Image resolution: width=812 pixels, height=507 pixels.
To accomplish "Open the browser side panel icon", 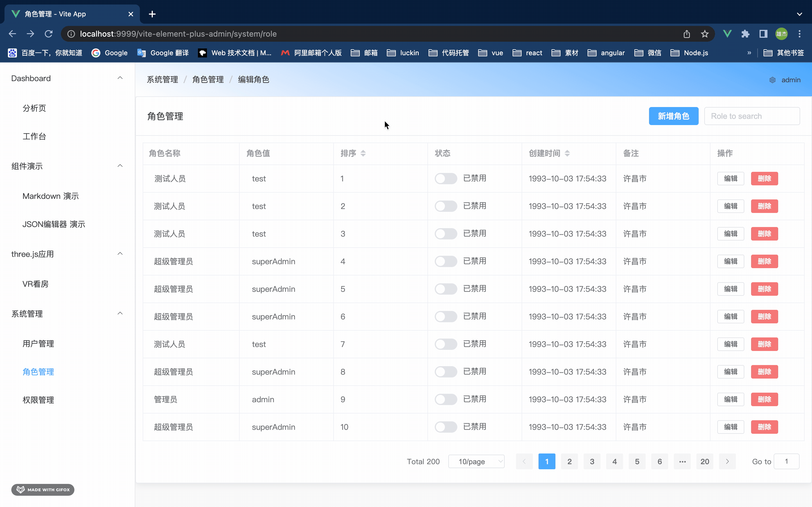I will pos(763,34).
